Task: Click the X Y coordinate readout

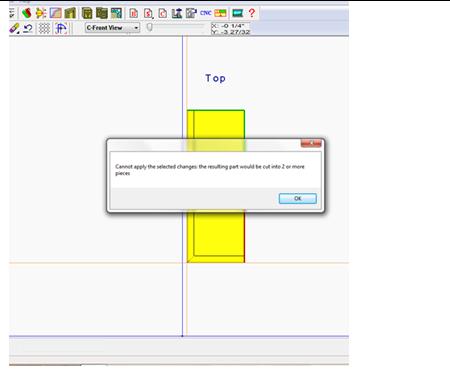Action: pos(230,29)
